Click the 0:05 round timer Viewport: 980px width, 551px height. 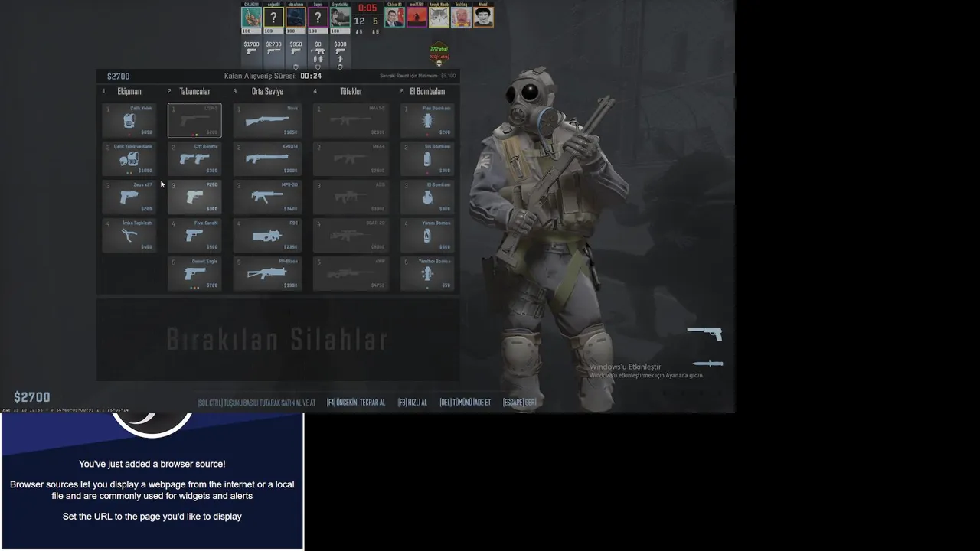coord(367,8)
